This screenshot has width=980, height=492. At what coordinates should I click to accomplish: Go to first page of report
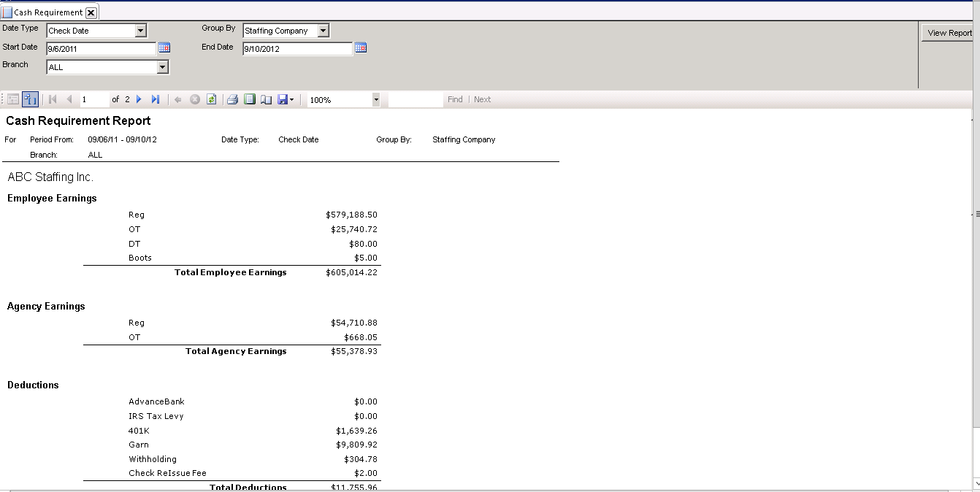(53, 99)
